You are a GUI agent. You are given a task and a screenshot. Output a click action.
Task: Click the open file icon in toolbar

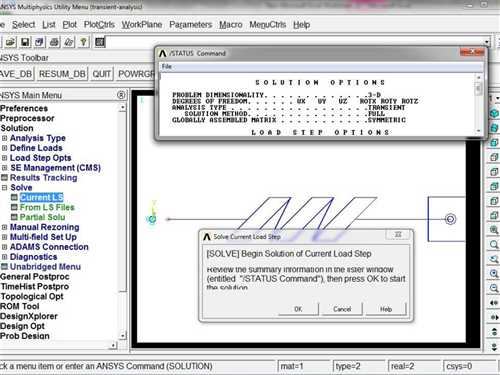click(10, 42)
